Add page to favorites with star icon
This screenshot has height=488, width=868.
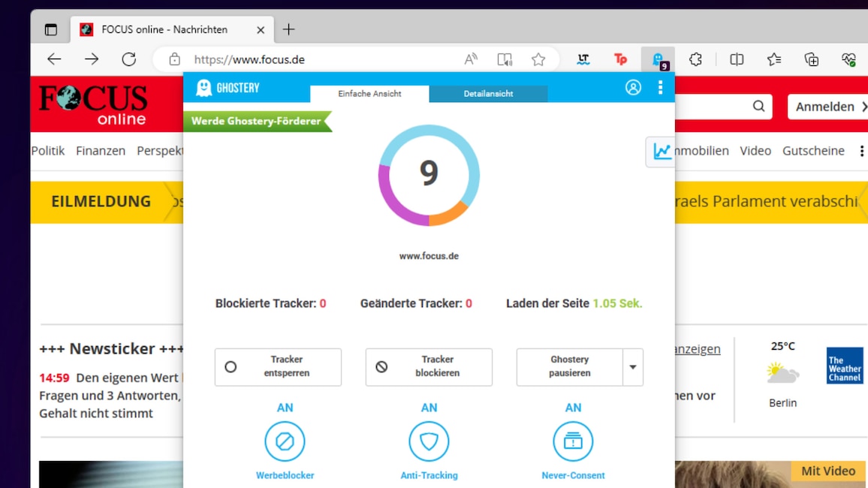click(x=538, y=60)
